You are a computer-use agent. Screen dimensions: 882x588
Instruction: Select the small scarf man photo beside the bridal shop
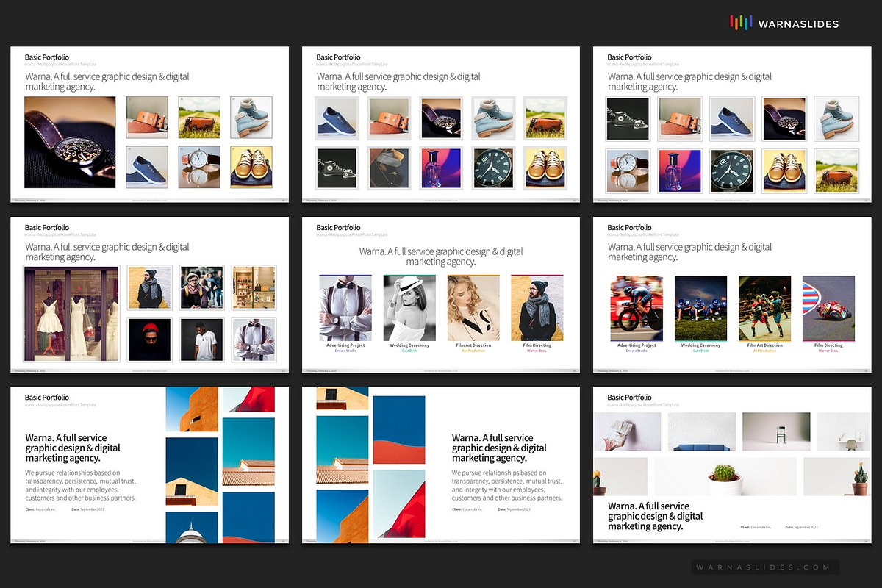(149, 287)
